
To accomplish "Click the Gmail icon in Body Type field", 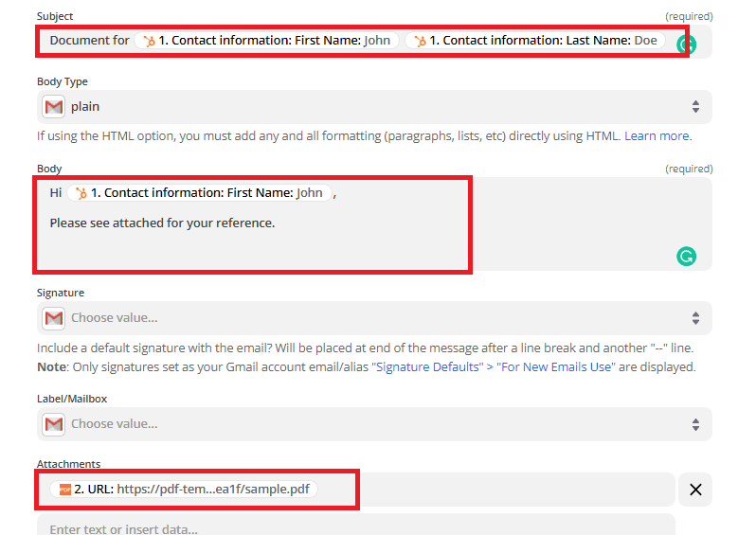I will (x=55, y=107).
